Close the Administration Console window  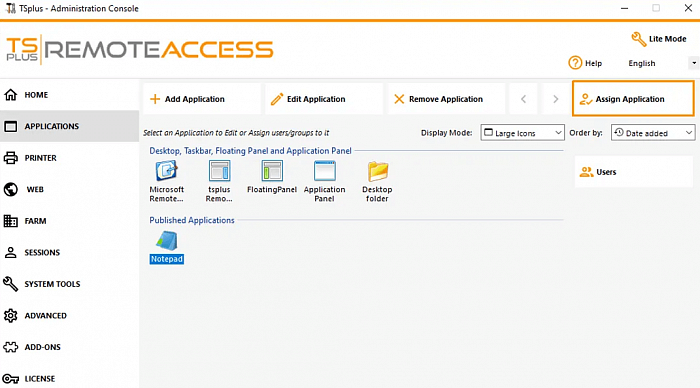coord(688,8)
